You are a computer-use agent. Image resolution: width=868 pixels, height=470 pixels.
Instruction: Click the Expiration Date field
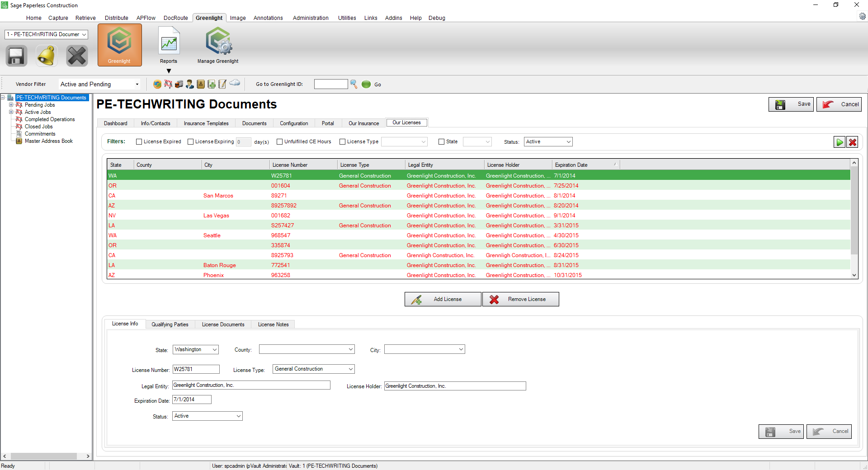pos(192,399)
